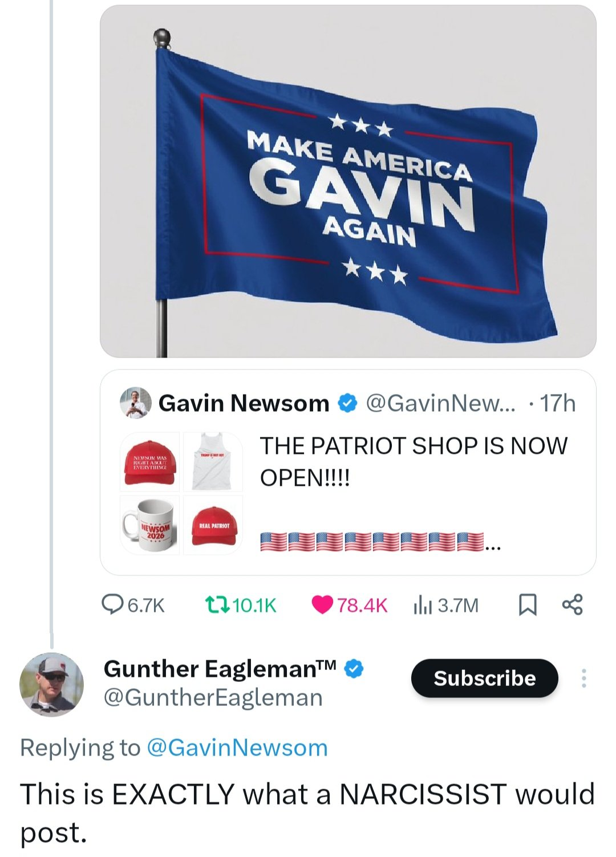This screenshot has width=616, height=857.
Task: View the red 'Newsom was right' hat thumbnail
Action: pyautogui.click(x=149, y=461)
